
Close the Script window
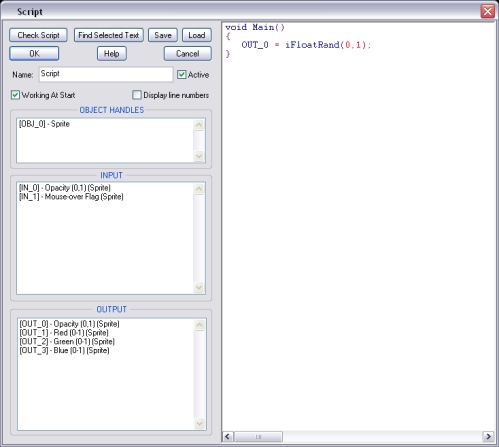tap(487, 11)
